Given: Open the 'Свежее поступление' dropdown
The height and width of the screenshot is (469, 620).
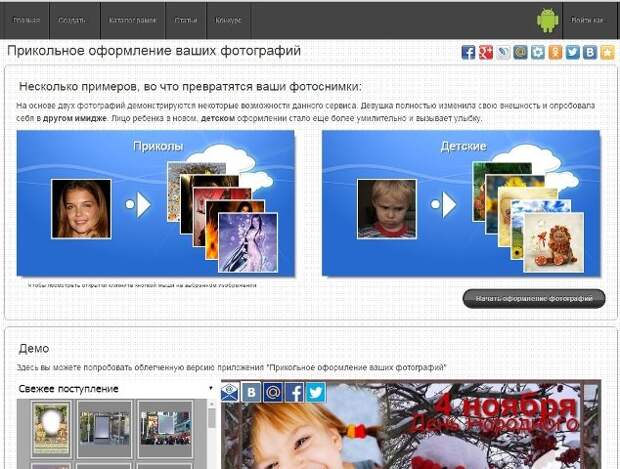Looking at the screenshot, I should point(116,388).
